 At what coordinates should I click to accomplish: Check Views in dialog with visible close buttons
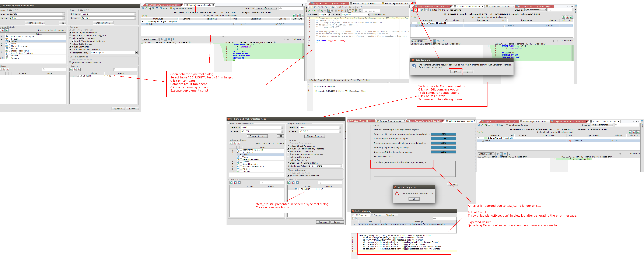(x=241, y=157)
